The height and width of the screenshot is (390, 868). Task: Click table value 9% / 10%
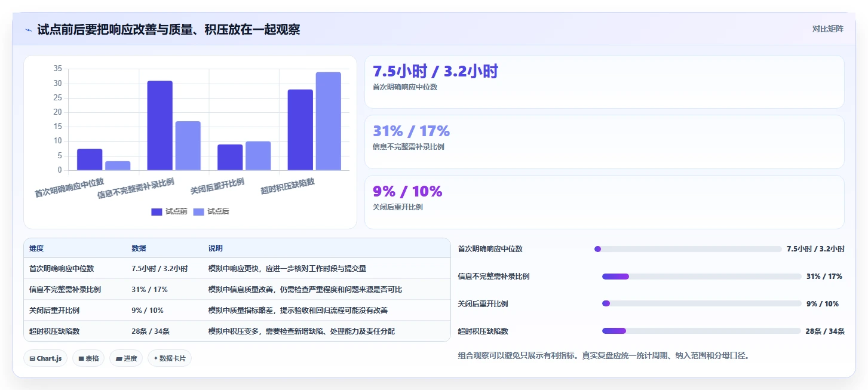148,311
